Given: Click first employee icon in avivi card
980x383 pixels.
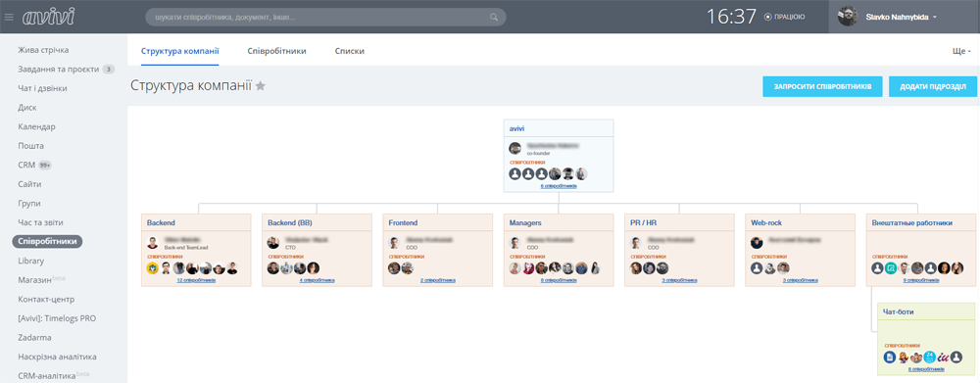Looking at the screenshot, I should 515,173.
